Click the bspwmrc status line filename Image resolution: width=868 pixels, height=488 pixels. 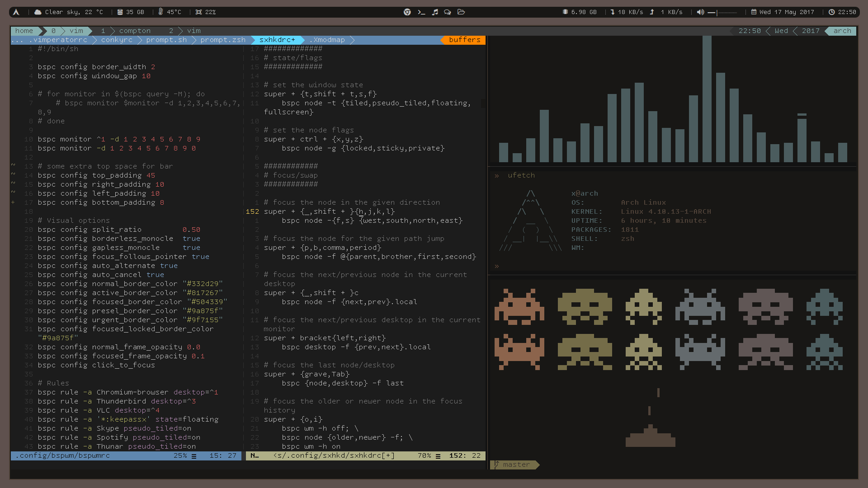(x=63, y=455)
